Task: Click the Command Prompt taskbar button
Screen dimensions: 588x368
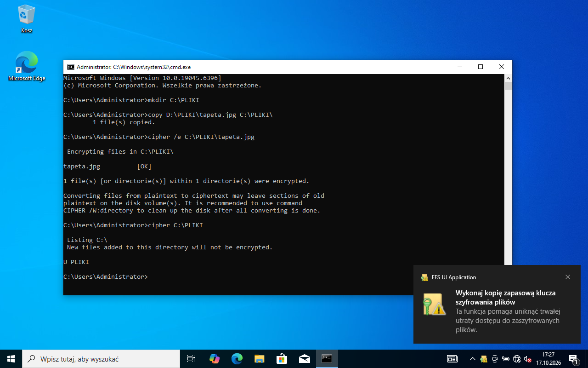Action: coord(327,359)
